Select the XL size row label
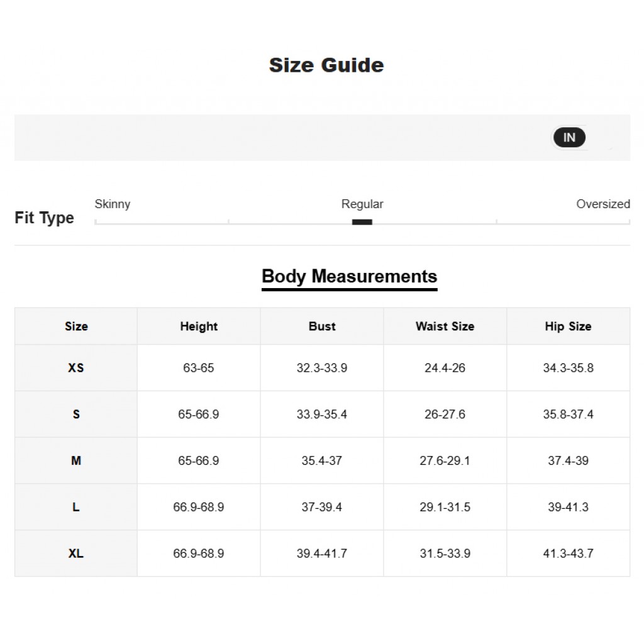Image resolution: width=644 pixels, height=644 pixels. (x=76, y=553)
